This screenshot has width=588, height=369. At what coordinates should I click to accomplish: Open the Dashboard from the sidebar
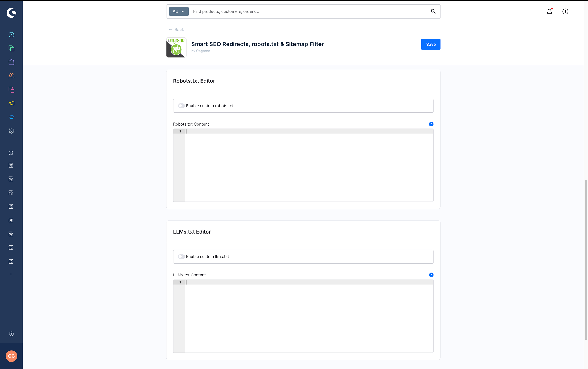click(11, 35)
